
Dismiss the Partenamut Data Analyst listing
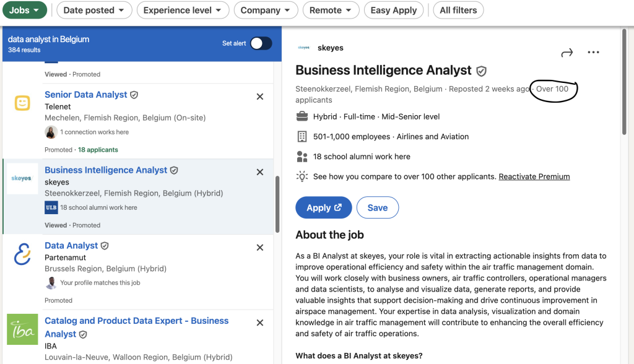(x=260, y=248)
